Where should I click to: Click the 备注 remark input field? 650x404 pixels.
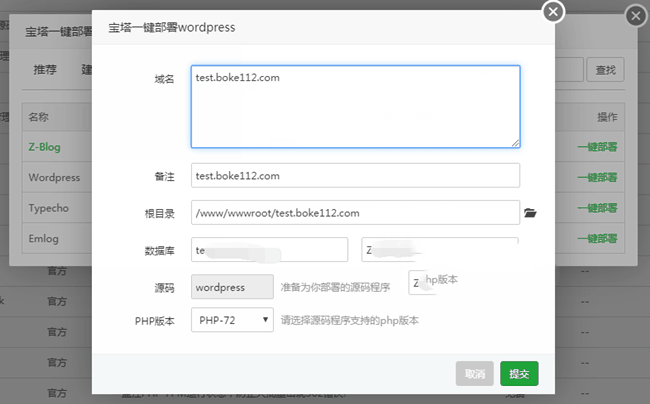pos(355,175)
